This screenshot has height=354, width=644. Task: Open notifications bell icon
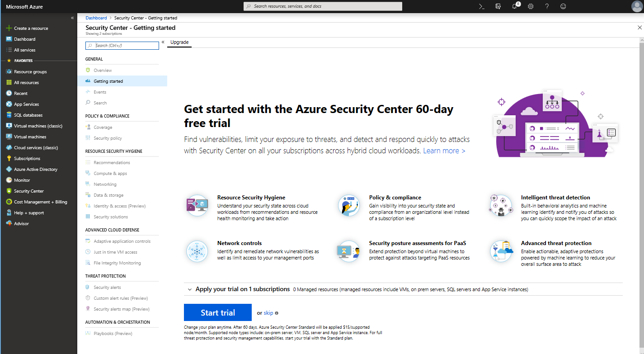pyautogui.click(x=515, y=6)
